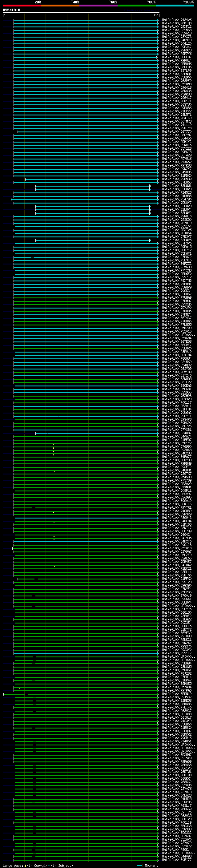
Task: Open hit UniRef100_Q42406
Action: [x=177, y=20]
